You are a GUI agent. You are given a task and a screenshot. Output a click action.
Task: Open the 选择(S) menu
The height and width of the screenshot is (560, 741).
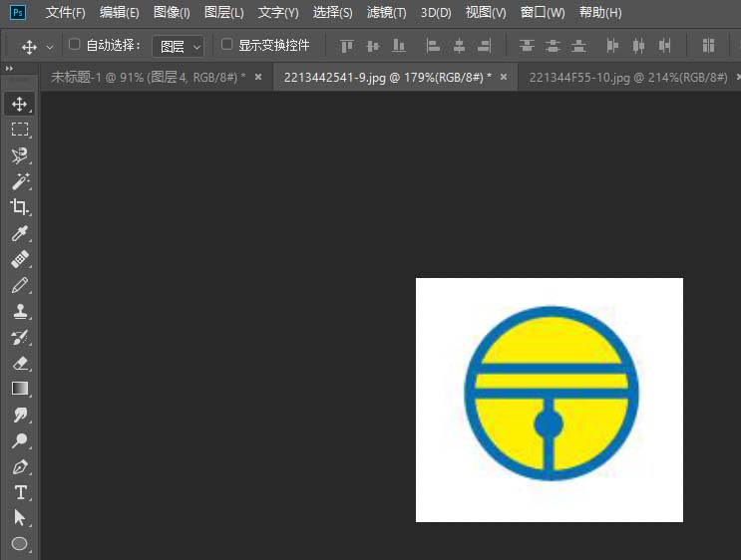pos(333,12)
